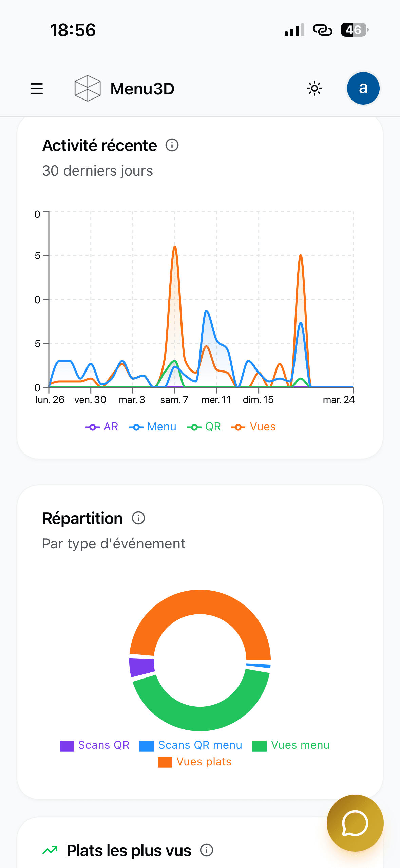The height and width of the screenshot is (868, 400).
Task: Show info tooltip for Répartition
Action: tap(138, 518)
